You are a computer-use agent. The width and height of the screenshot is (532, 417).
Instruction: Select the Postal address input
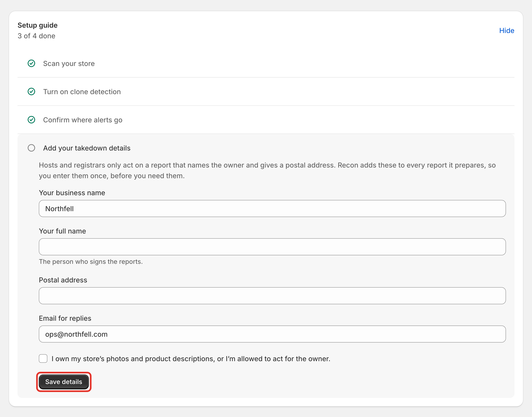click(x=272, y=296)
